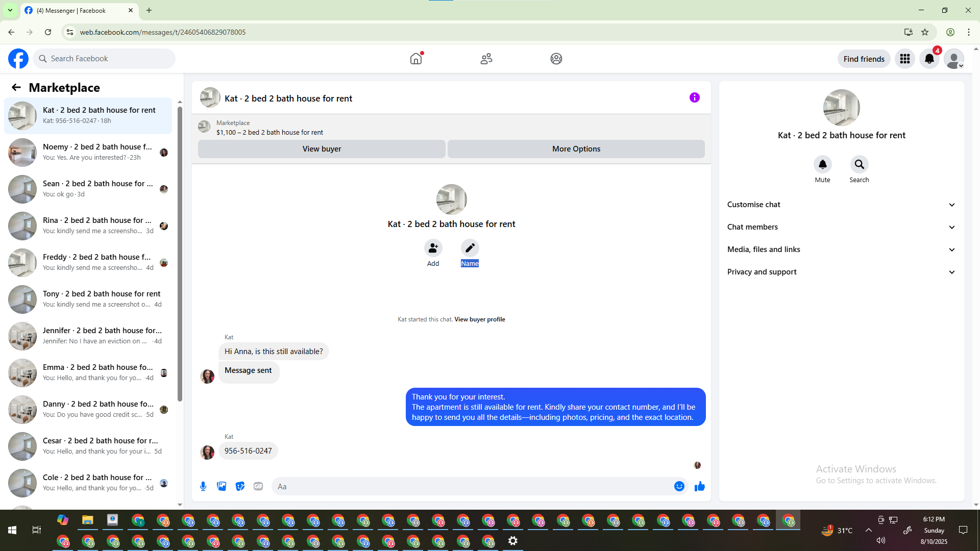The image size is (980, 551).
Task: Click the View buyer button
Action: point(322,149)
